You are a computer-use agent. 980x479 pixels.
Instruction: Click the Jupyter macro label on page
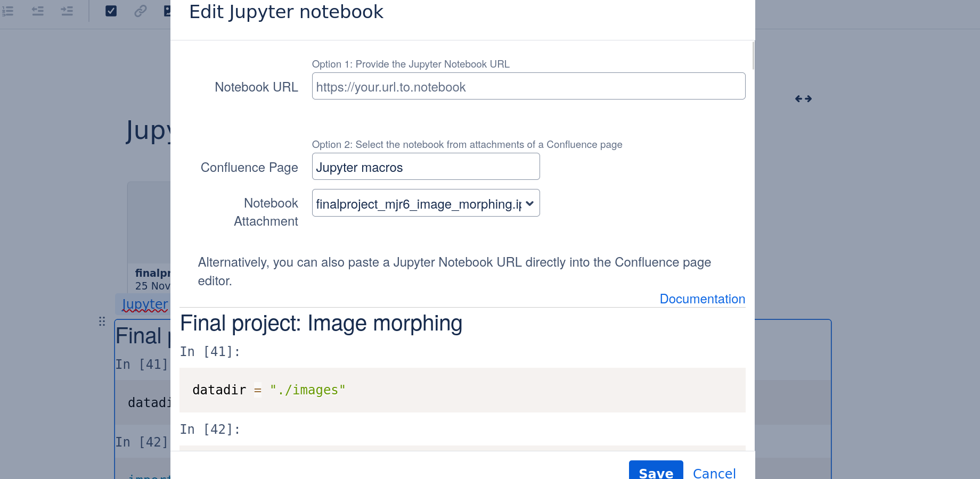click(144, 304)
